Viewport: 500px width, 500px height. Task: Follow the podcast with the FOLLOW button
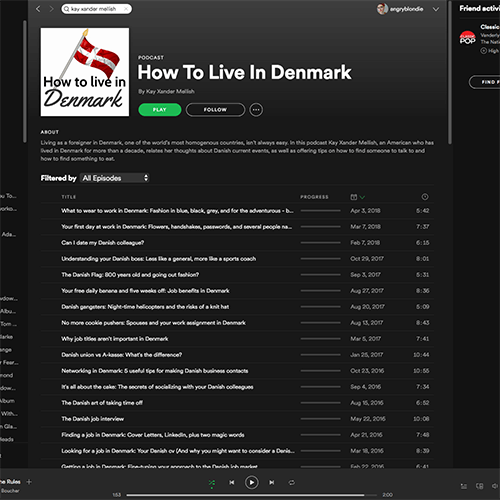(x=215, y=110)
